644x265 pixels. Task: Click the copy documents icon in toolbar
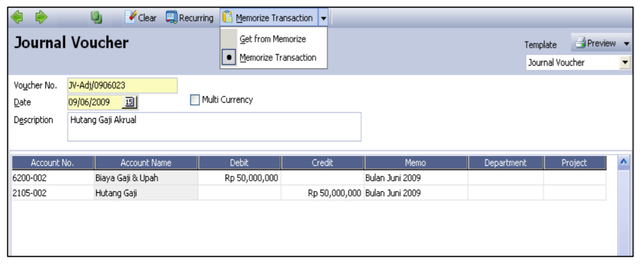coord(96,18)
